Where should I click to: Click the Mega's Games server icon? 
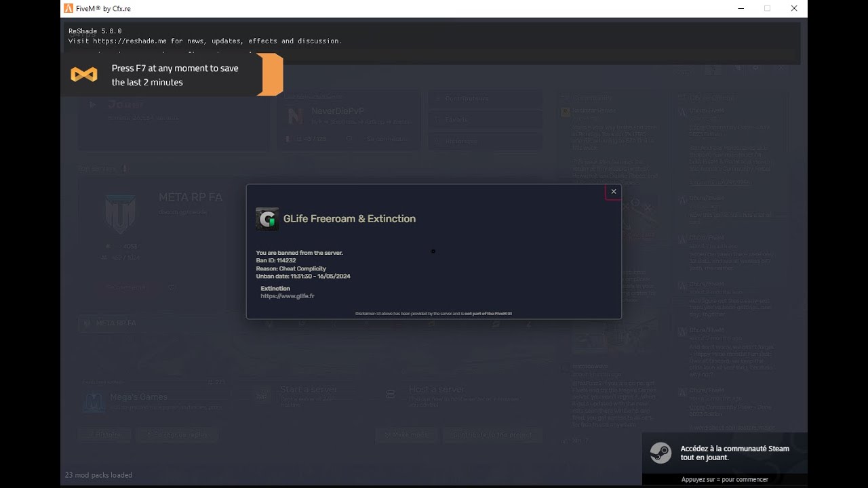tap(94, 403)
